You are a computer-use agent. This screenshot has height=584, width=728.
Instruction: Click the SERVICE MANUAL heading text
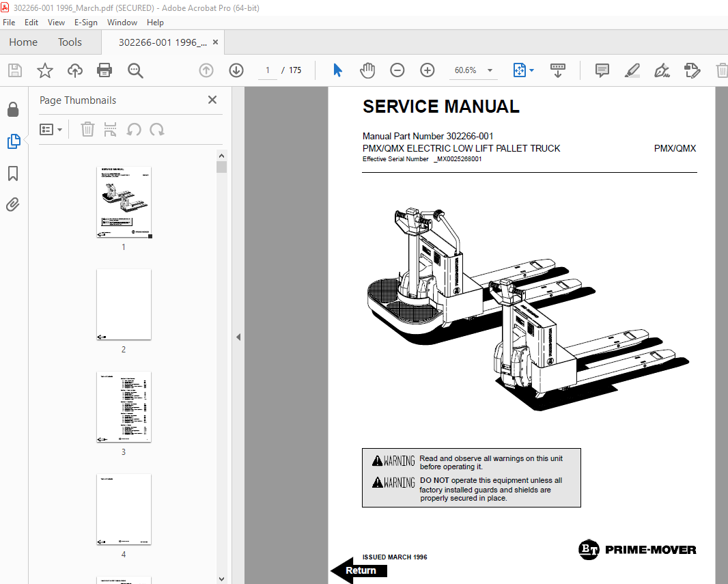(x=441, y=107)
